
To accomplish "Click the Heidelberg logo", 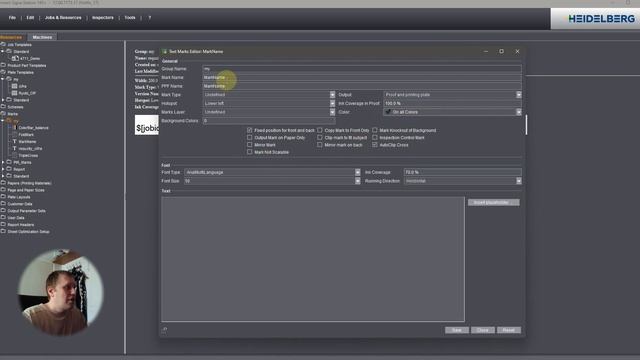I will point(601,19).
